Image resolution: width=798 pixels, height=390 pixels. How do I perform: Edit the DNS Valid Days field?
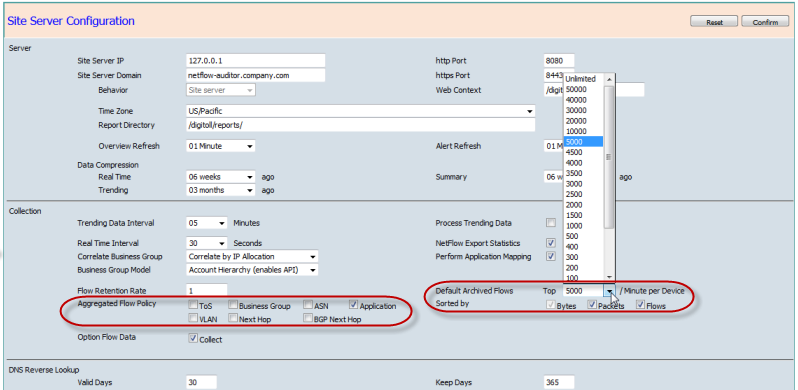pos(202,382)
